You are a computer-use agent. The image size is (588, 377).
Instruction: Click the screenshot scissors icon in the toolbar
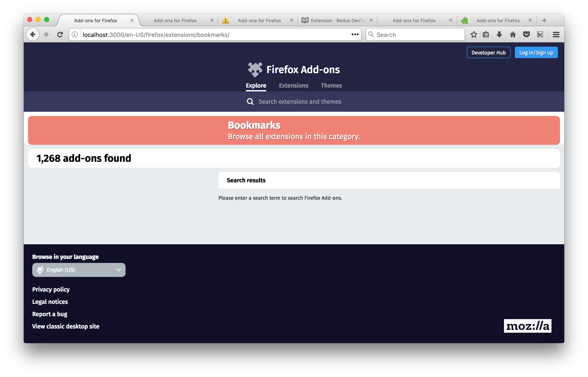540,35
